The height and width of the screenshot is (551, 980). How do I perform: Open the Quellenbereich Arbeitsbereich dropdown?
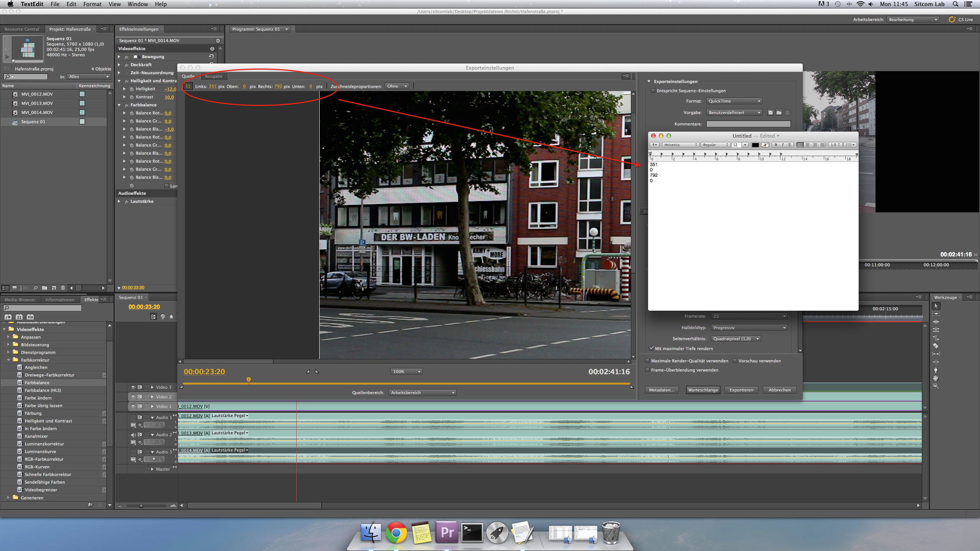point(422,393)
